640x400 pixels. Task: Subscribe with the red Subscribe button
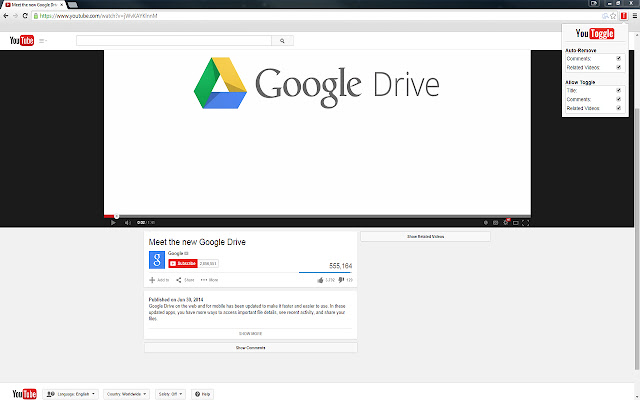(x=183, y=263)
